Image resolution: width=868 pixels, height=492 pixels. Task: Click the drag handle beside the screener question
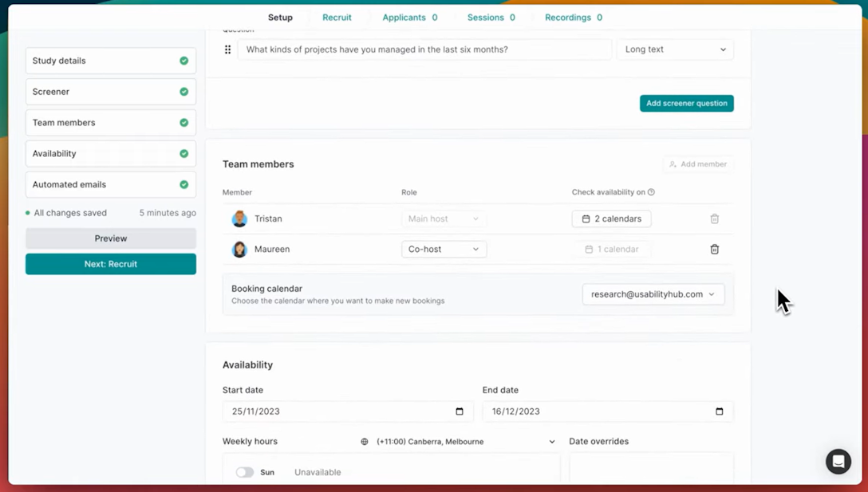(227, 49)
